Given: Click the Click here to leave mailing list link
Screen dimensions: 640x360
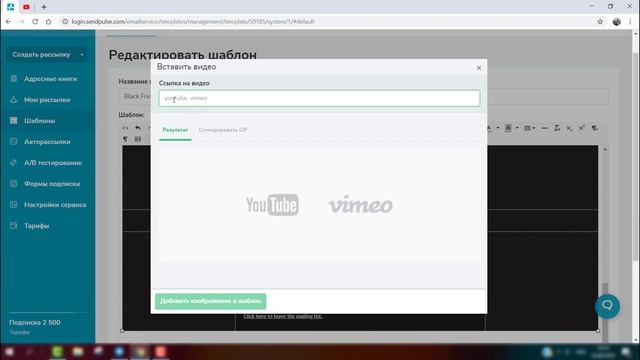Looking at the screenshot, I should tap(283, 316).
